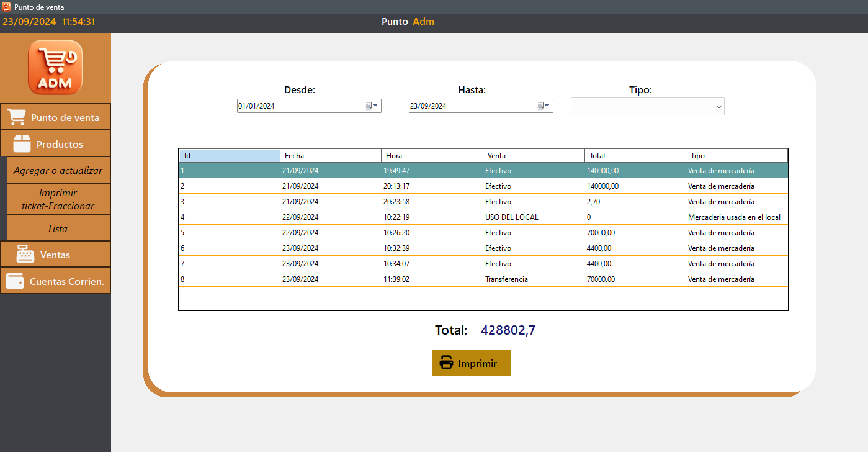Click the cash register icon beside Ventas
Screen dimensions: 868x452
point(25,255)
